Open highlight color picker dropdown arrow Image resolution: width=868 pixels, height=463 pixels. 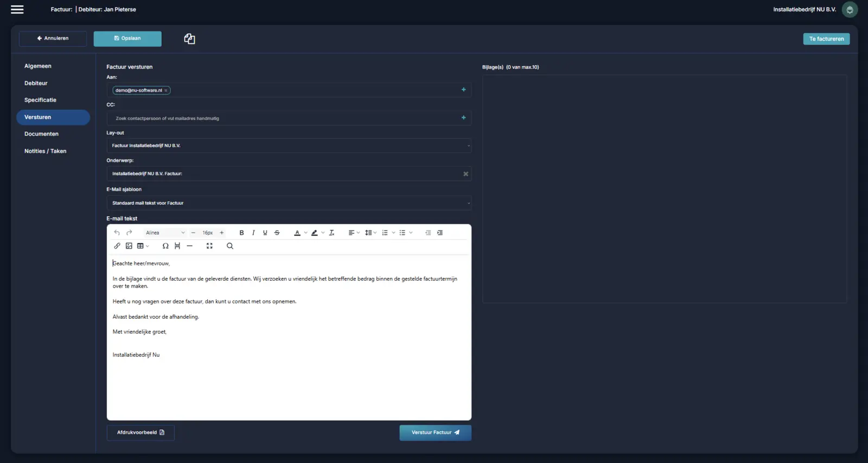323,233
